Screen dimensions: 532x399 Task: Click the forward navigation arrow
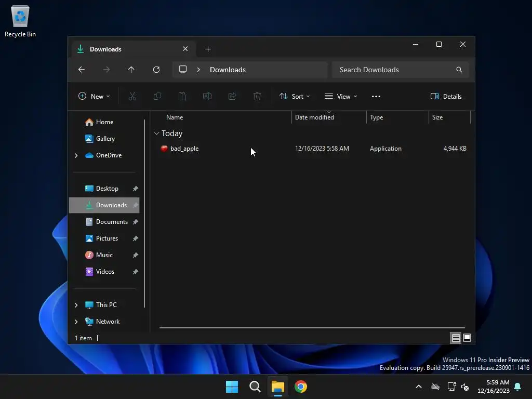pos(106,70)
